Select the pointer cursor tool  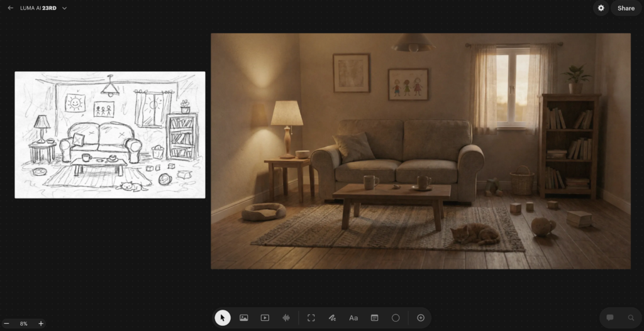[x=223, y=318]
